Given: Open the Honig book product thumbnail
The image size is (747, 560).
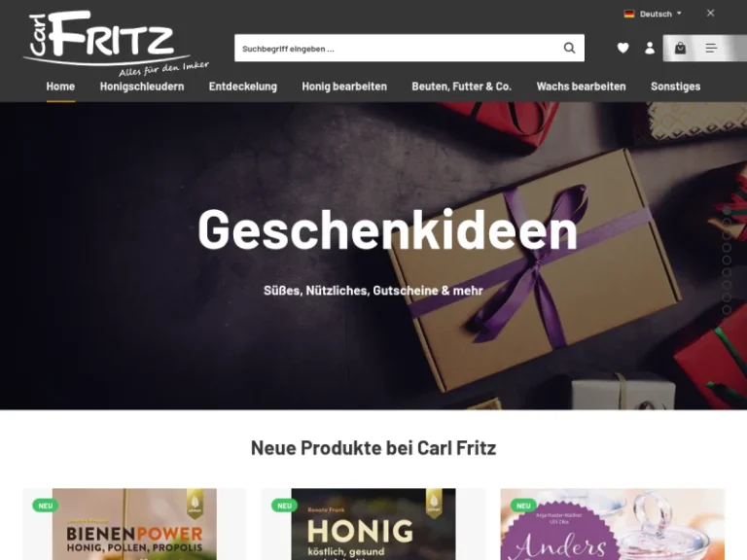Looking at the screenshot, I should pos(373,524).
